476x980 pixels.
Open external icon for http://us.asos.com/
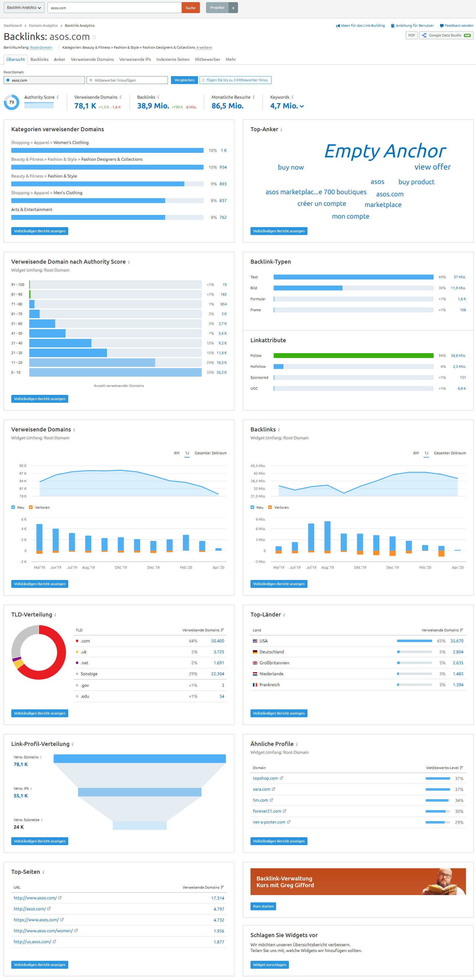point(55,942)
